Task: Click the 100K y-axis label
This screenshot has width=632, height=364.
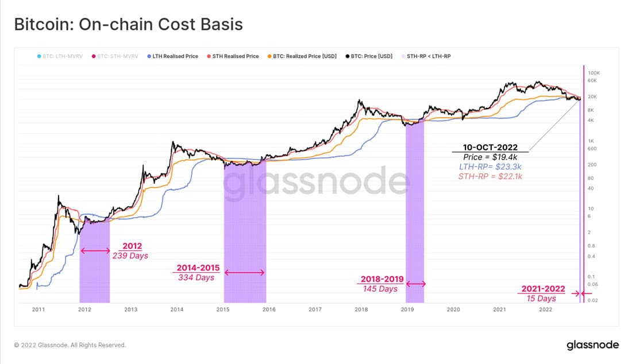Action: tap(594, 73)
